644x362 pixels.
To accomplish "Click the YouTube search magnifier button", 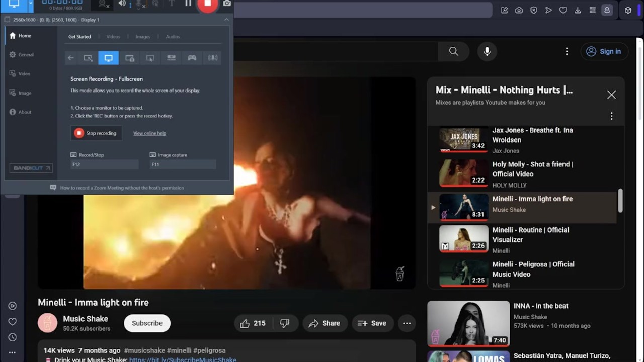I will point(453,51).
